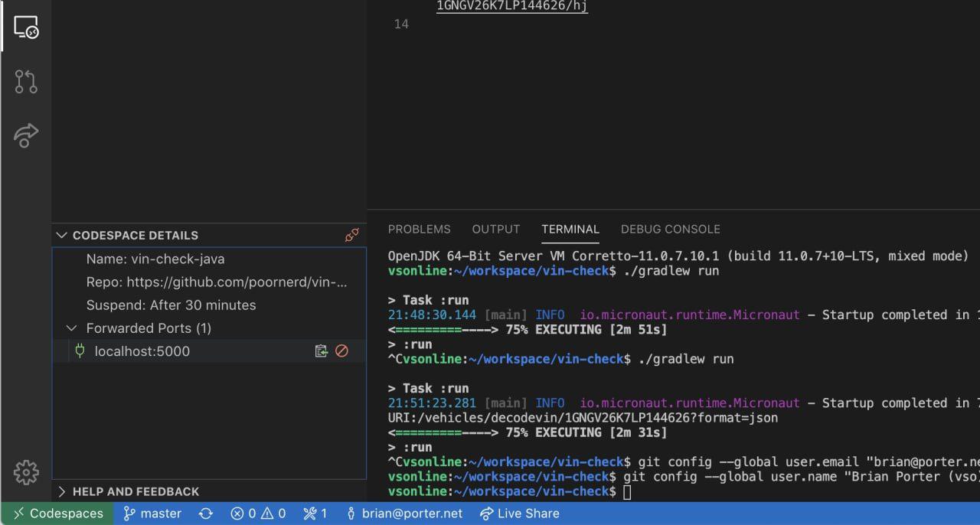Open the Remote Explorer sidebar icon
The height and width of the screenshot is (525, 980).
tap(26, 28)
